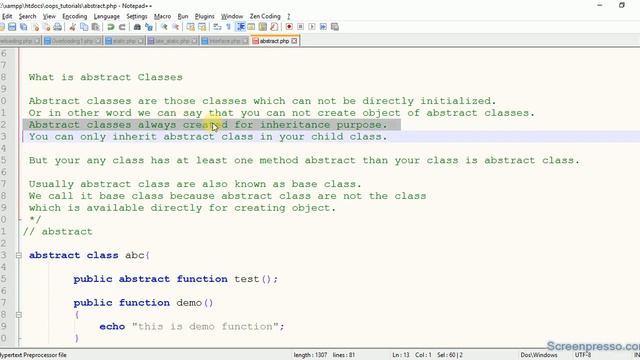Image resolution: width=640 pixels, height=360 pixels.
Task: Click the Redo arrow icon
Action: pos(122,27)
